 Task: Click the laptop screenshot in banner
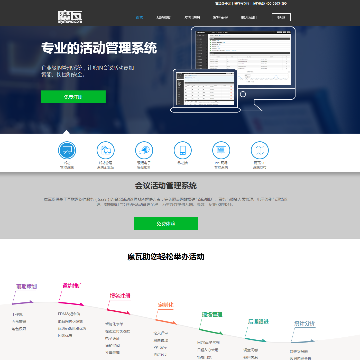205,91
